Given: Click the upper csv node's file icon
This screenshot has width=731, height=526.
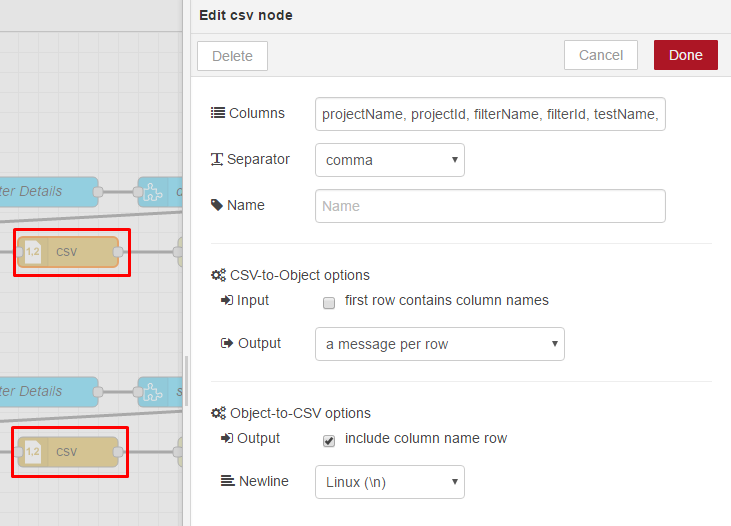Looking at the screenshot, I should click(33, 252).
